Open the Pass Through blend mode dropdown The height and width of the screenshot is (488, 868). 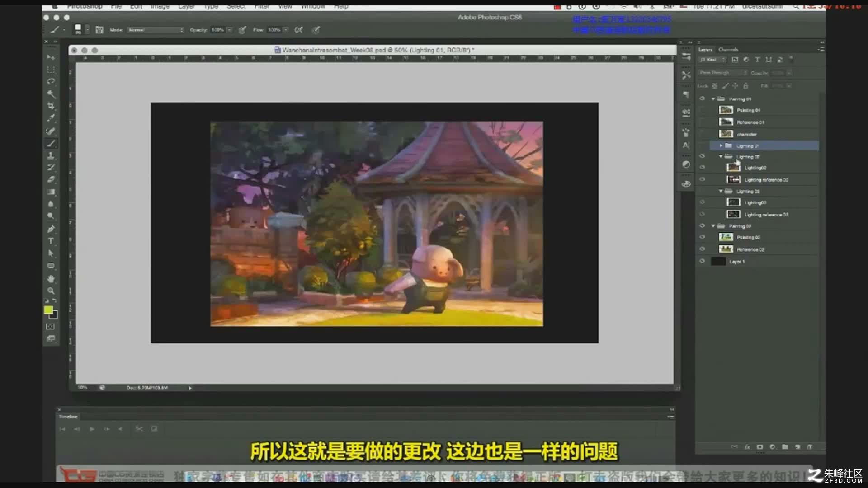point(723,73)
